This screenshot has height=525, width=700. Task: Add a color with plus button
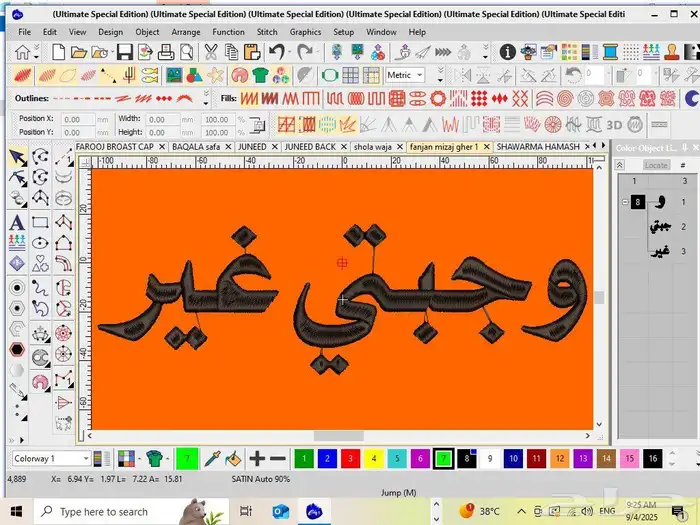[x=257, y=458]
